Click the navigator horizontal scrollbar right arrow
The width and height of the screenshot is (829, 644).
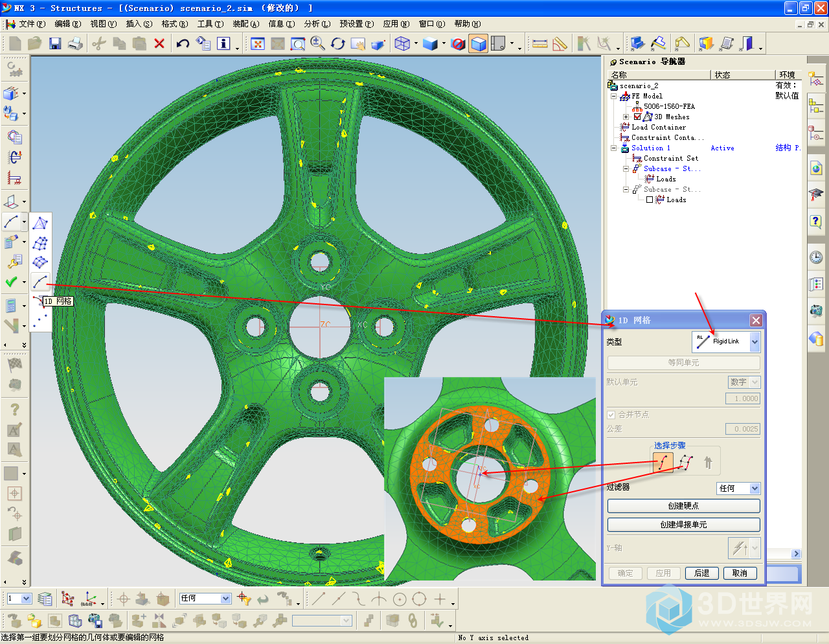[x=796, y=554]
